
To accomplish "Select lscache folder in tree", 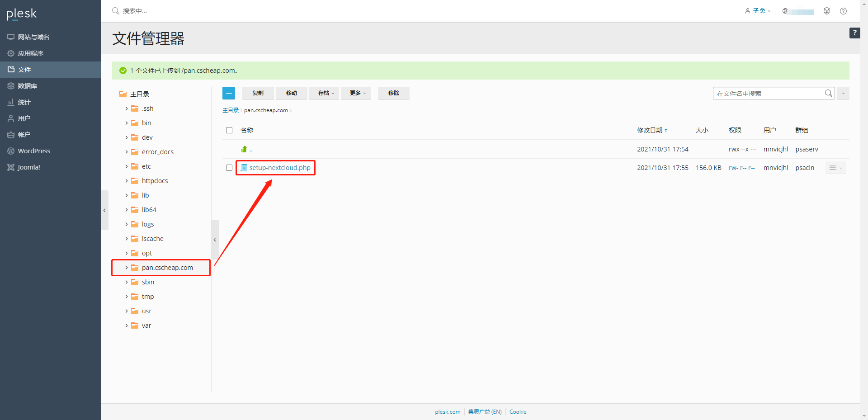I will click(152, 239).
